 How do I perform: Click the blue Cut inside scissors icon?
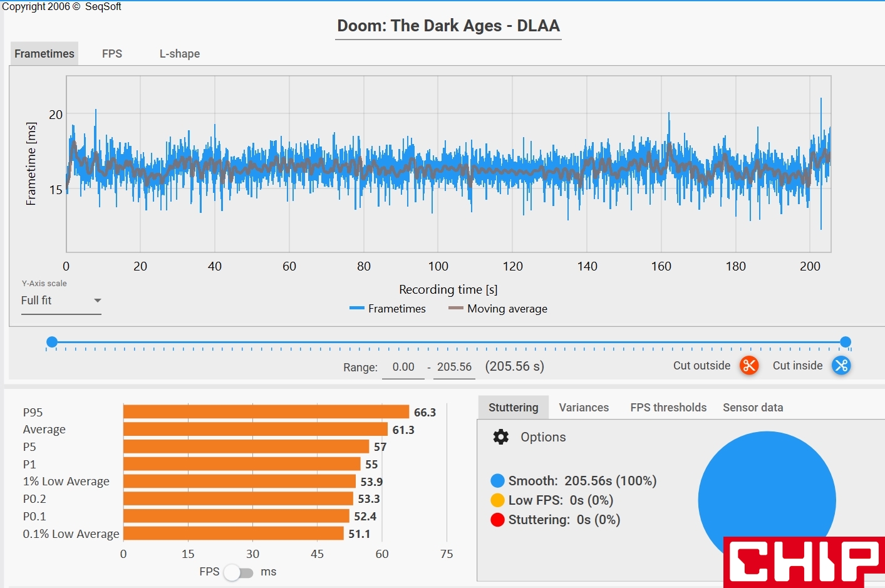coord(841,365)
